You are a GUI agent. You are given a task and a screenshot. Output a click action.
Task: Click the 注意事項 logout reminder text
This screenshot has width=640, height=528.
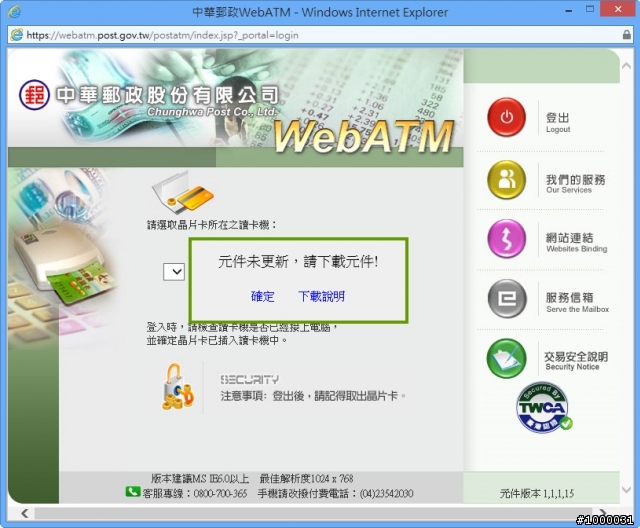(x=313, y=395)
